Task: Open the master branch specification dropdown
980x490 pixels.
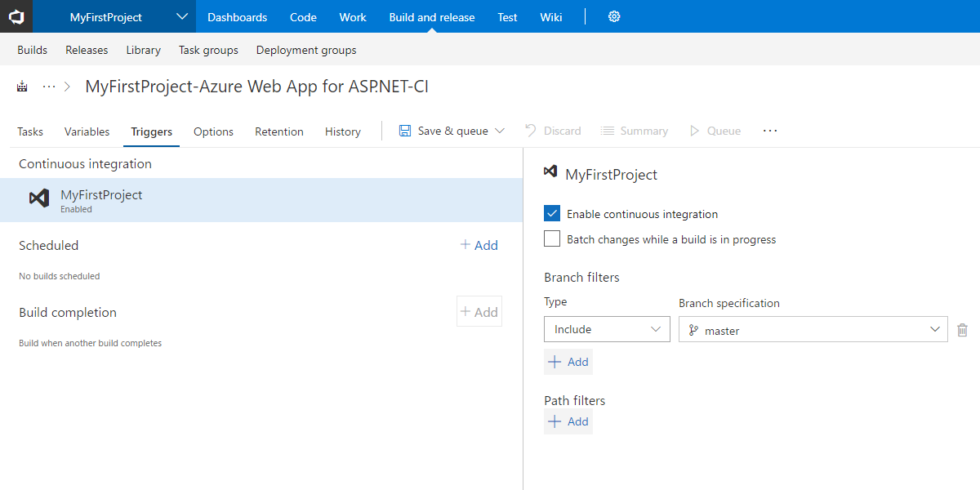Action: tap(813, 329)
